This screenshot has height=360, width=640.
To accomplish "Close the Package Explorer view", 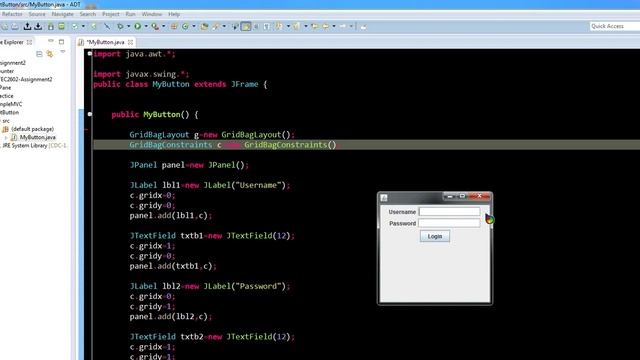I will pos(29,42).
